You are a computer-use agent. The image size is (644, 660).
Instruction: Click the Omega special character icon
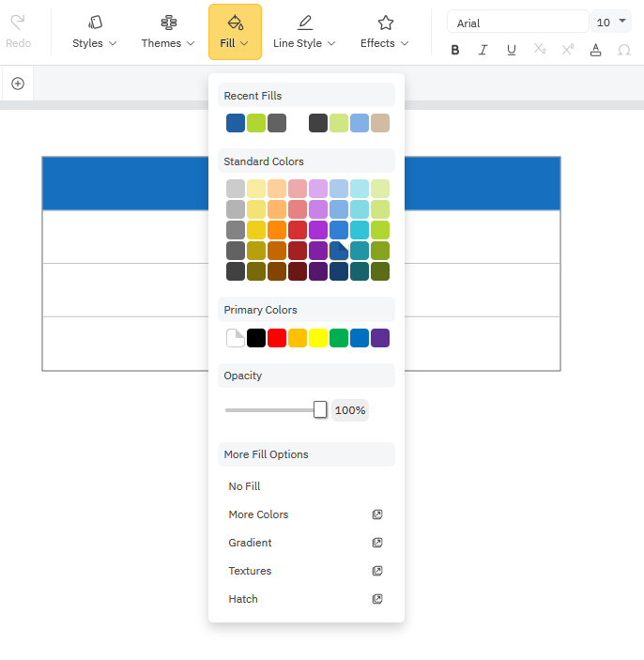pos(624,50)
